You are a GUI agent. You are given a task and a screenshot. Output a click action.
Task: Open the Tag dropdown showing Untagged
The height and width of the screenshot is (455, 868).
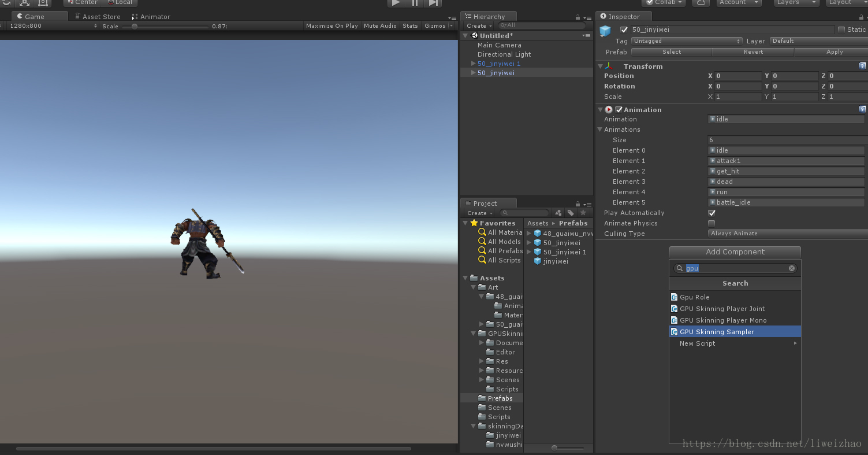[x=687, y=41]
